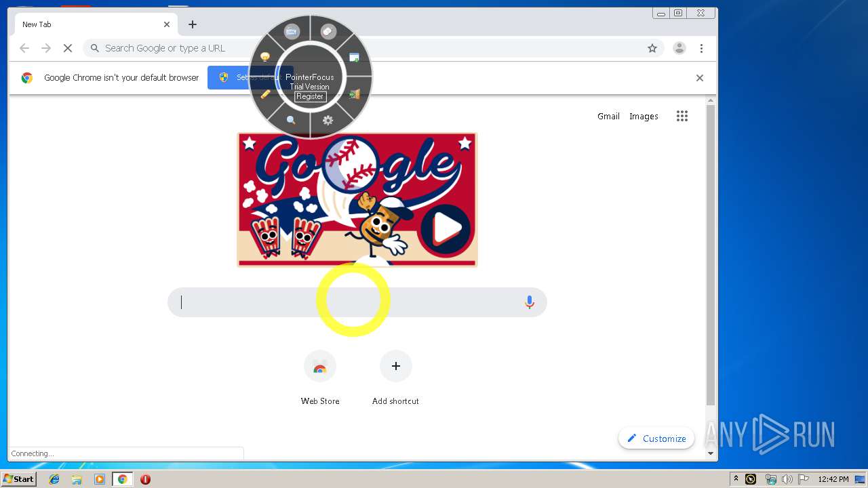The width and height of the screenshot is (868, 488).
Task: Close the New Tab tab
Action: tap(167, 24)
